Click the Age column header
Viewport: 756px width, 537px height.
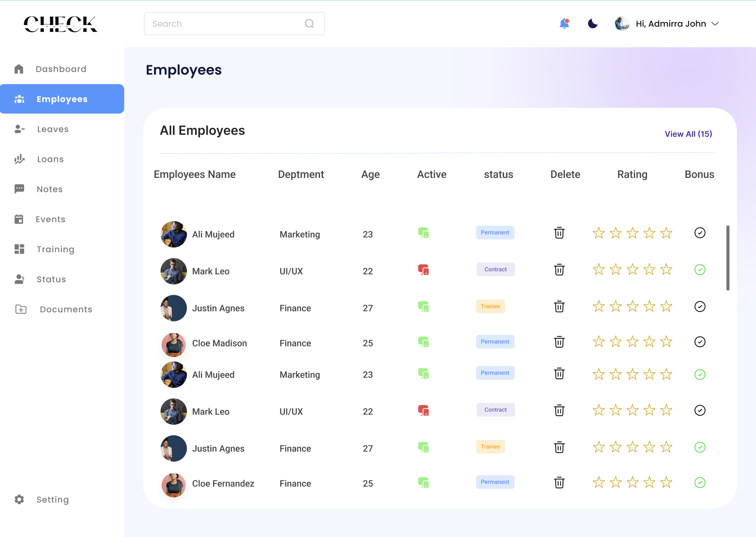tap(370, 174)
